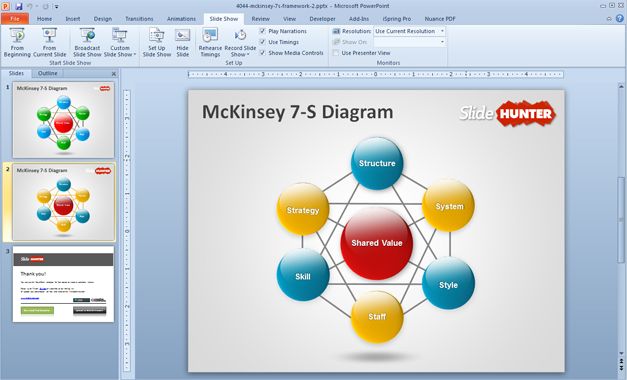Click the McKinsey 7-S Diagram title
Viewport: 627px width, 380px height.
(298, 112)
